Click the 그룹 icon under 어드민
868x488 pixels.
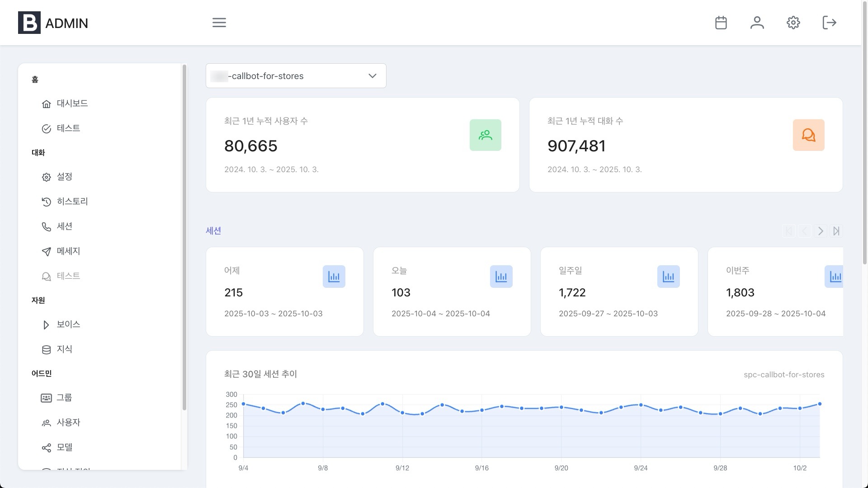47,398
